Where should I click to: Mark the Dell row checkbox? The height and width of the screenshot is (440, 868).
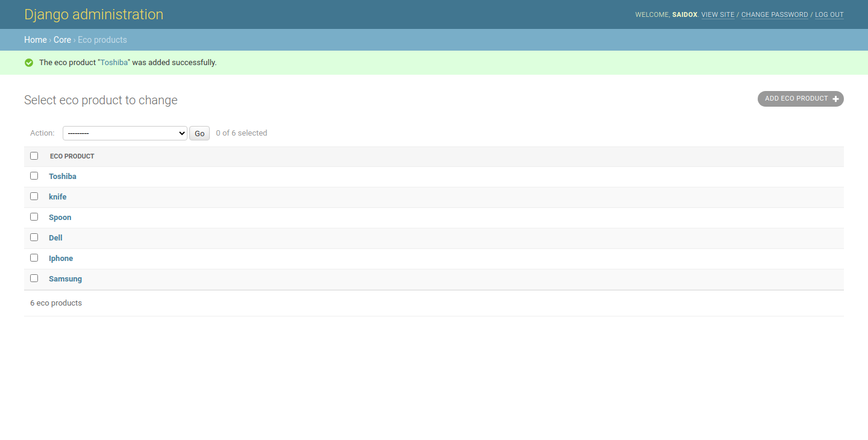point(34,237)
